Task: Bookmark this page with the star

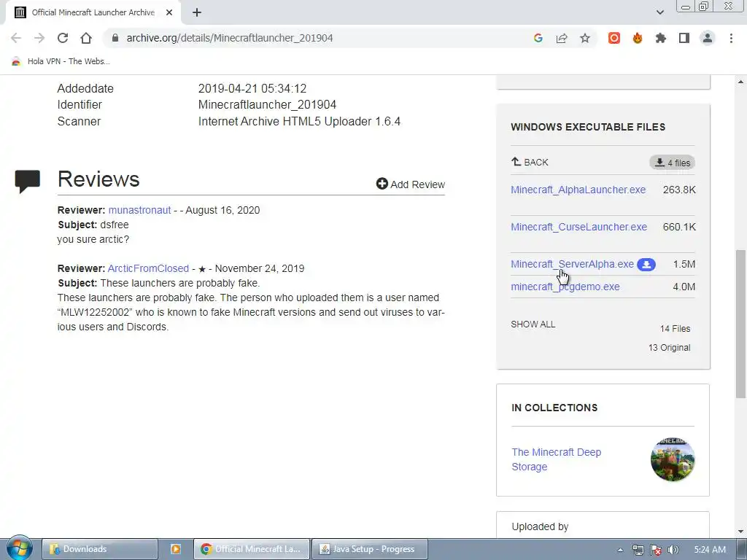Action: click(x=585, y=38)
